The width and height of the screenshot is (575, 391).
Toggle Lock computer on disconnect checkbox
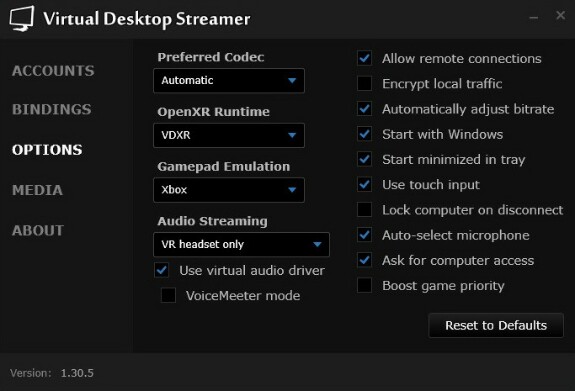pos(365,210)
